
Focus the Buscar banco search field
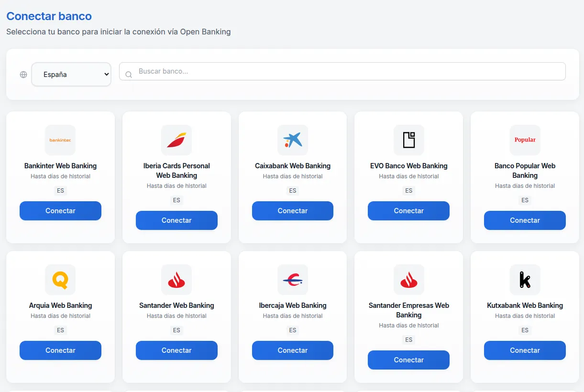(x=349, y=71)
